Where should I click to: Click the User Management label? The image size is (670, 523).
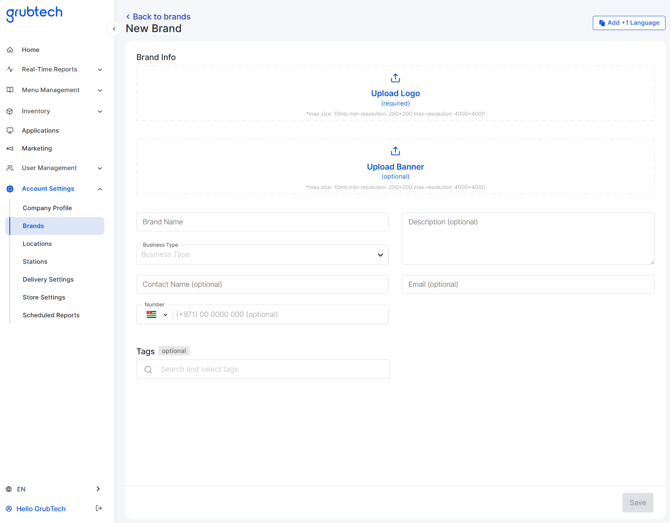(49, 168)
